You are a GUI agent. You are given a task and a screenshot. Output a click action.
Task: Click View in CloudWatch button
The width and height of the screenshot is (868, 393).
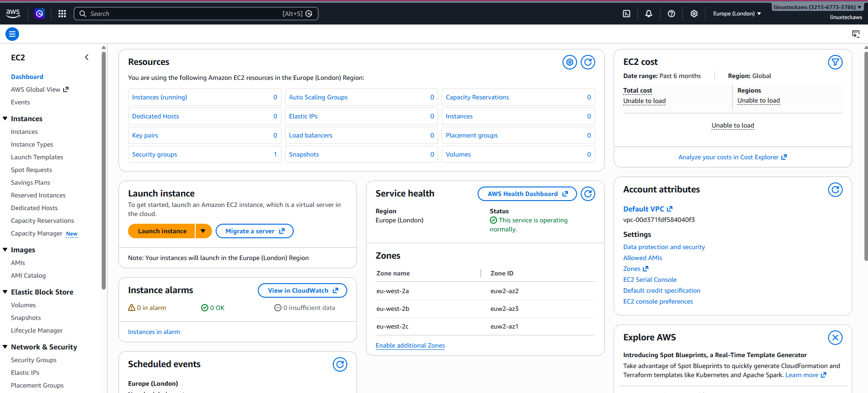point(302,290)
